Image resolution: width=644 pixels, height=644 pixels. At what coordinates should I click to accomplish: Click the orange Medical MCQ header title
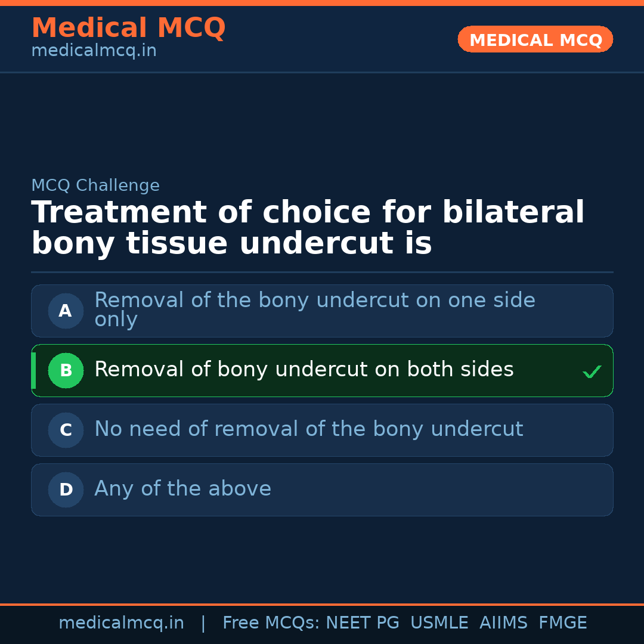(x=128, y=28)
